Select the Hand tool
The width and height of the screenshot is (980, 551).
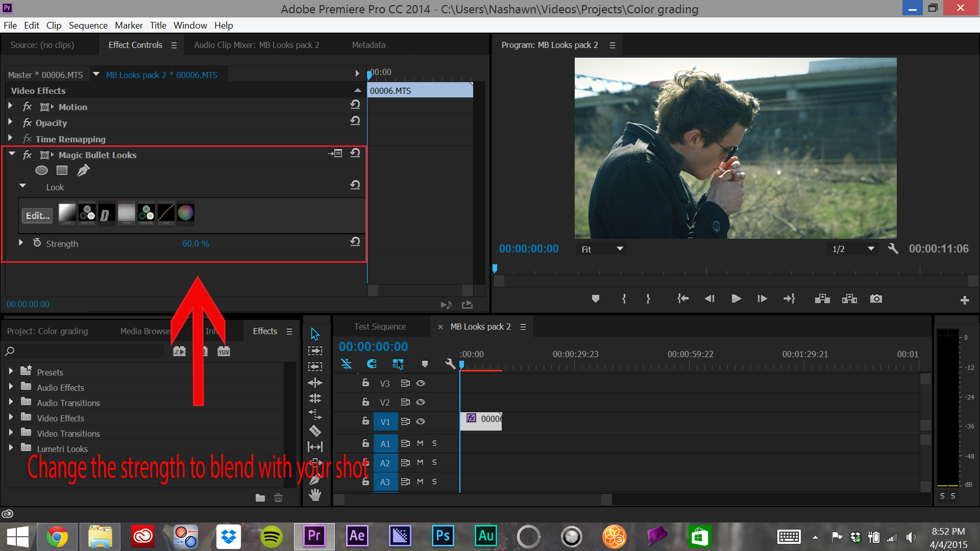315,495
